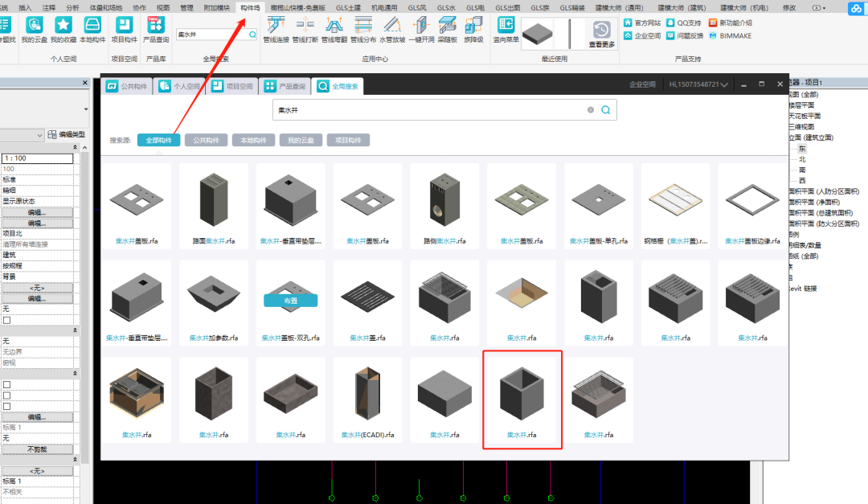
Task: Clear the 集水井 search text
Action: pos(591,109)
